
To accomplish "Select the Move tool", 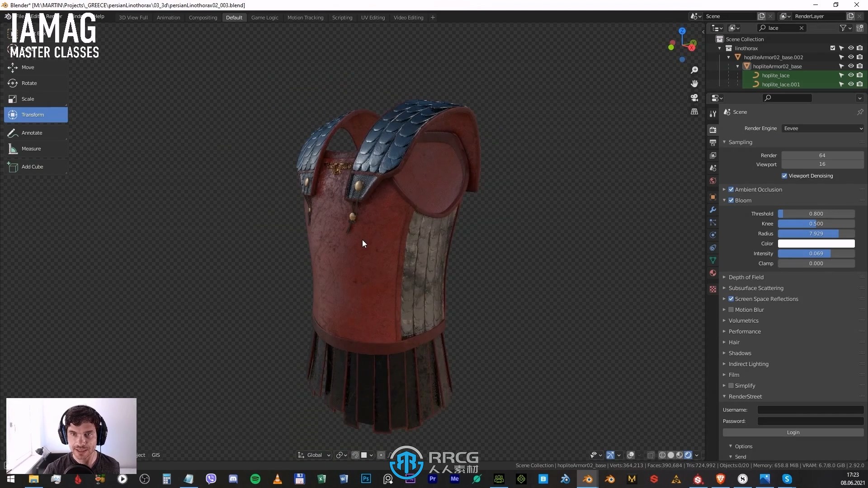I will [x=36, y=67].
